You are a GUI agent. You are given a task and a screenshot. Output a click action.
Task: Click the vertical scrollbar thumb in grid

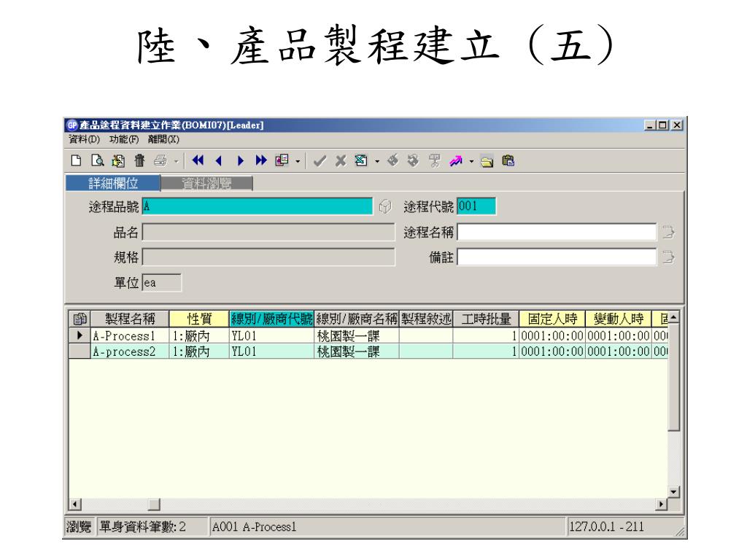pos(673,377)
